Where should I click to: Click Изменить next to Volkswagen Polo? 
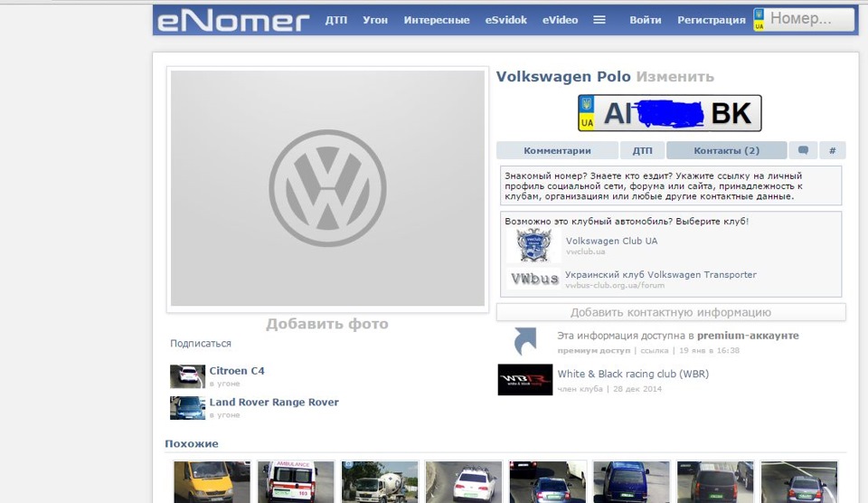[675, 77]
